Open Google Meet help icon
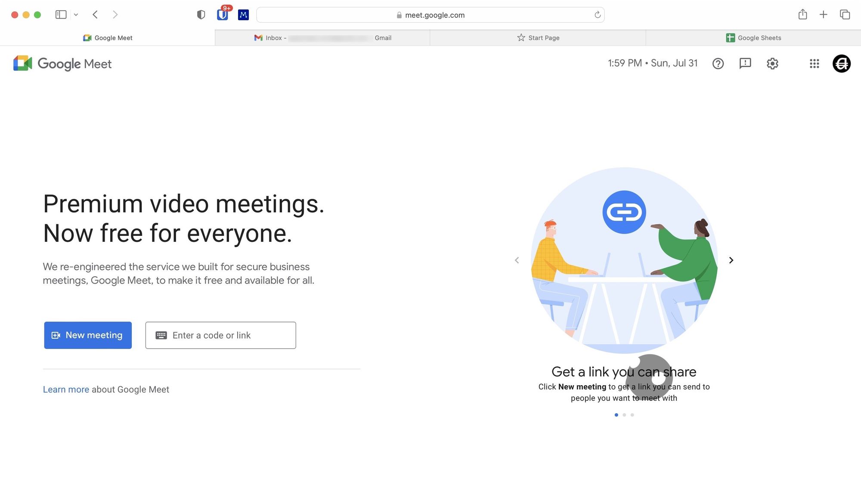The image size is (861, 504). [718, 64]
